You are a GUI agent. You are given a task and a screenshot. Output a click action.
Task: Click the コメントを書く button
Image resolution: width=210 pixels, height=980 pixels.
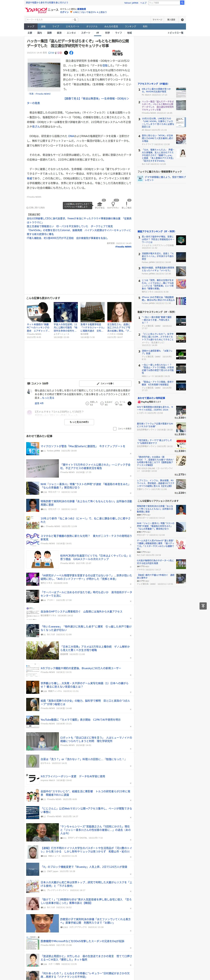point(105,384)
